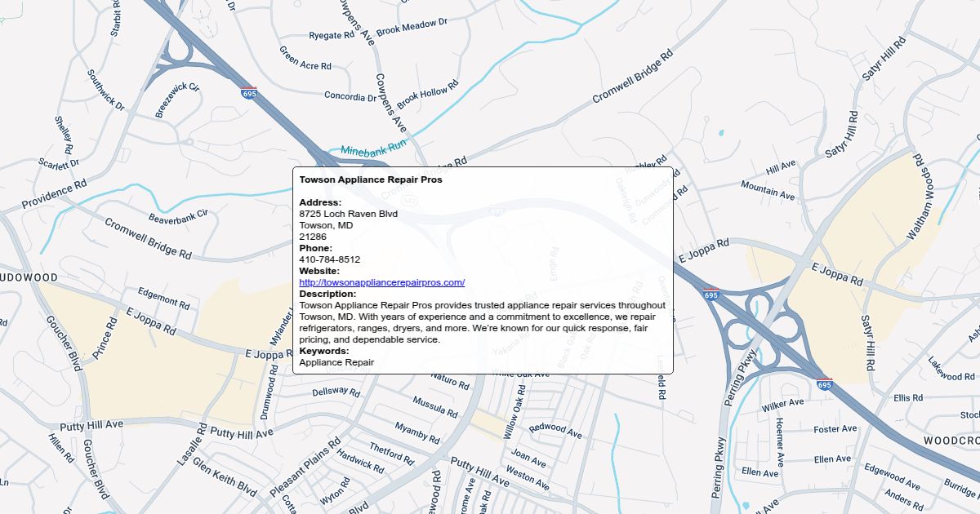Open the towsonappliancerepairpros.com website link
Viewport: 980px width, 514px height.
point(381,282)
